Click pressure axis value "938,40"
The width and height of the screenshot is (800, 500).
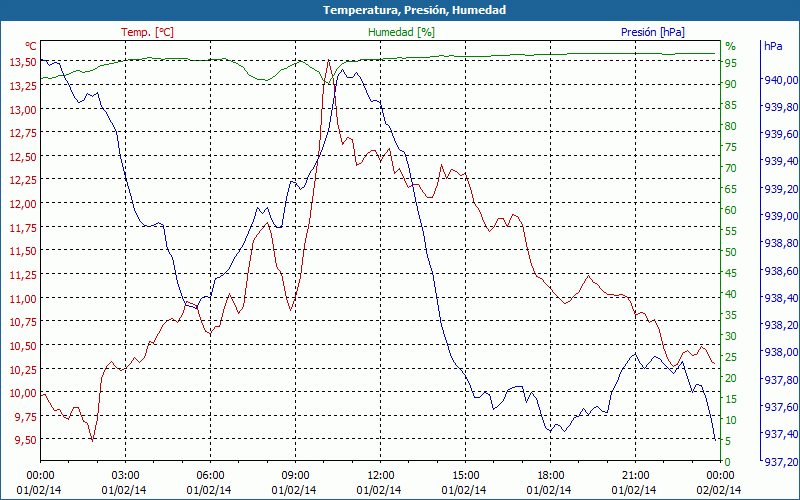(781, 298)
